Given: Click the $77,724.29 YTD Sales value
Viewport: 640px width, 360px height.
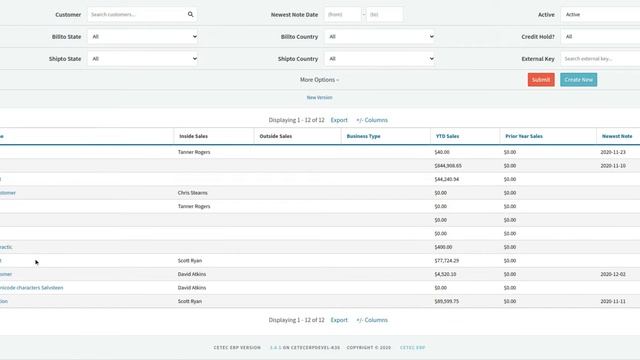Looking at the screenshot, I should point(447,260).
